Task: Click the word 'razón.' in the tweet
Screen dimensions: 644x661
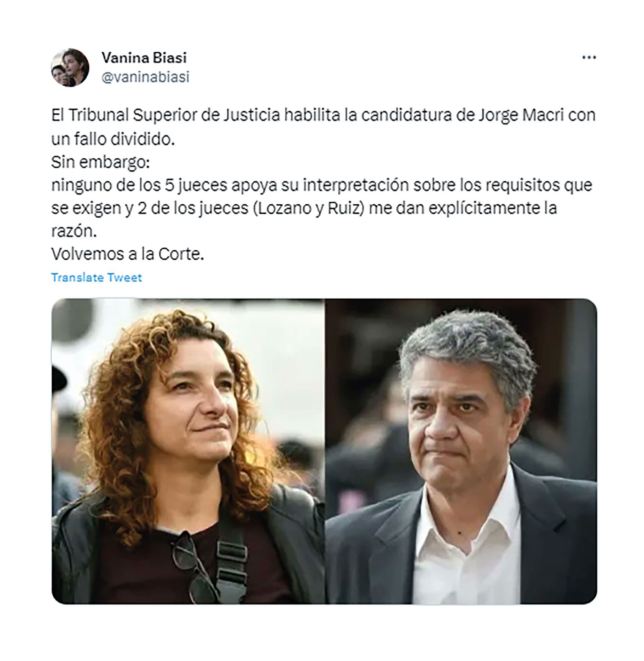Action: pyautogui.click(x=74, y=231)
